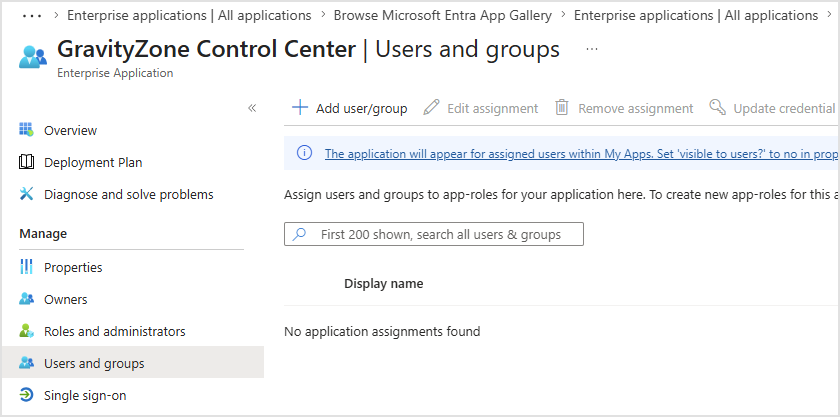Open the breadcrumb ellipsis overflow

[32, 16]
